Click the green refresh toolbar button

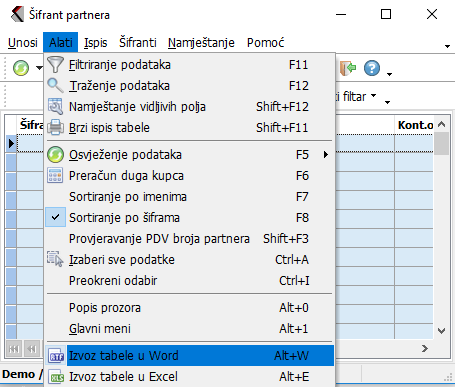click(x=21, y=68)
